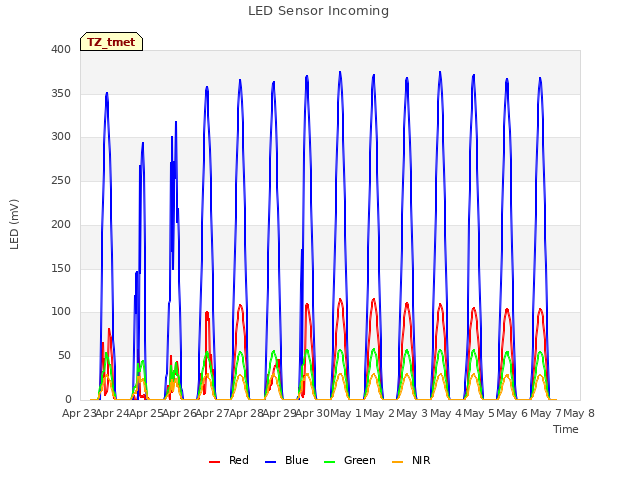Click the 50 y-axis tick label
Viewport: 640px width, 480px height.
64,356
